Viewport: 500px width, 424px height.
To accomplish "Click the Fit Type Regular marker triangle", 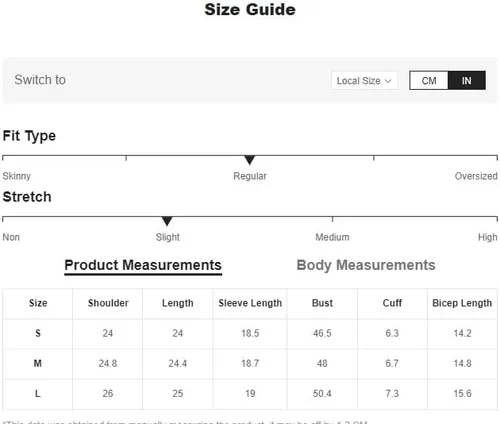I will pos(249,160).
